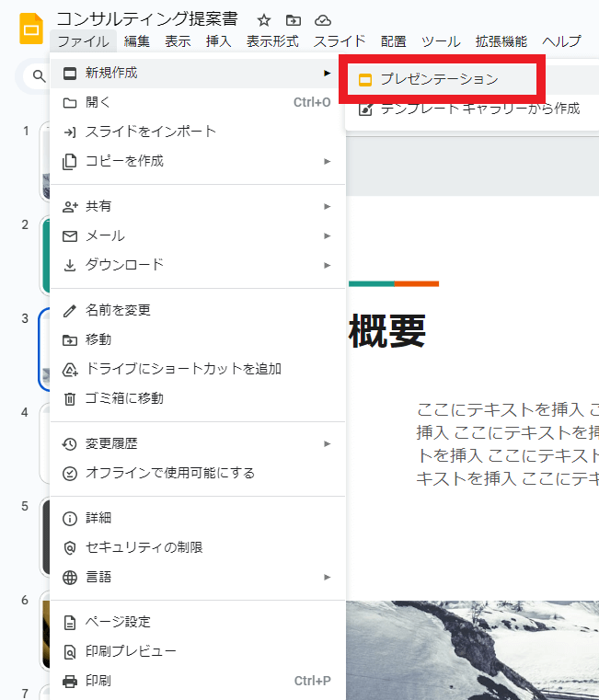Select slide 3 thumbnail
Viewport: 599px width, 700px height.
(45, 350)
